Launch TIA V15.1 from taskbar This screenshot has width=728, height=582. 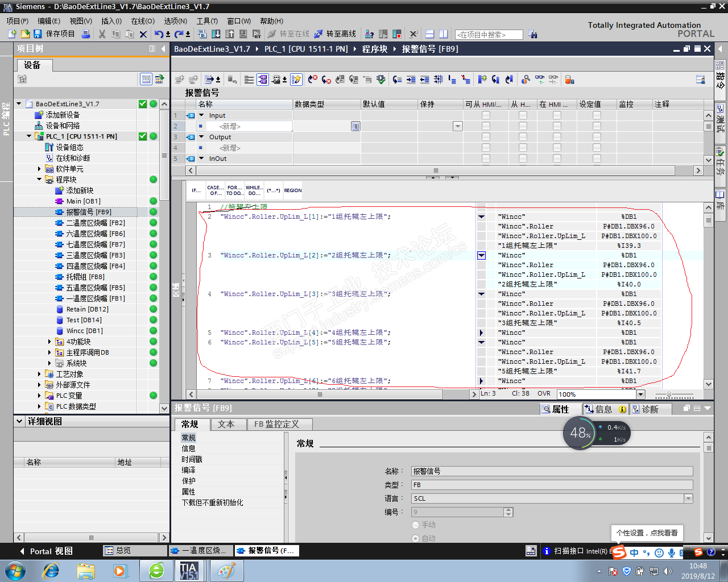pos(188,570)
